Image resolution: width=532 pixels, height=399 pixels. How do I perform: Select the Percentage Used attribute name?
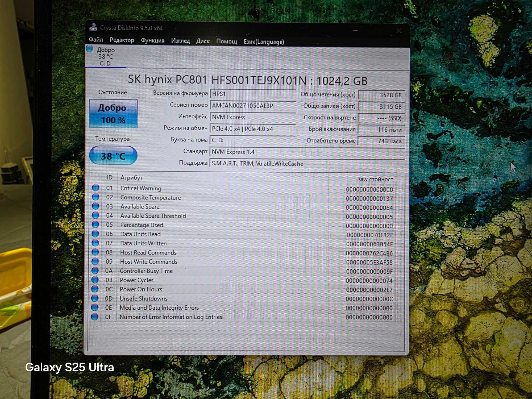click(x=142, y=225)
